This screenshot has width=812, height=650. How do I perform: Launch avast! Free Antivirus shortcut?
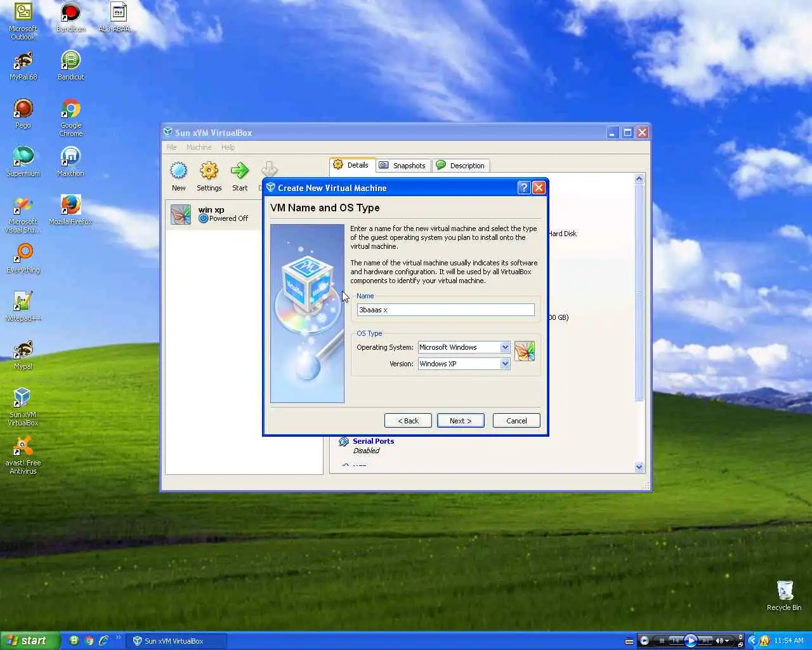click(23, 456)
